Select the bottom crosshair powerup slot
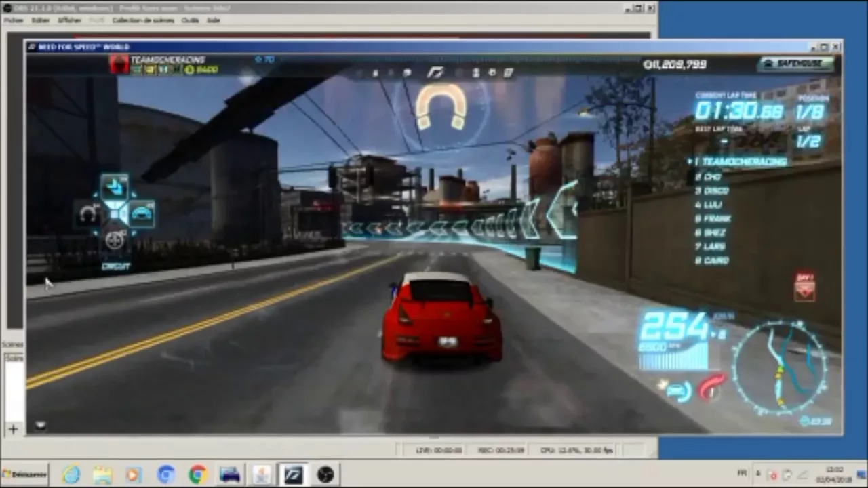Image resolution: width=868 pixels, height=488 pixels. tap(115, 240)
